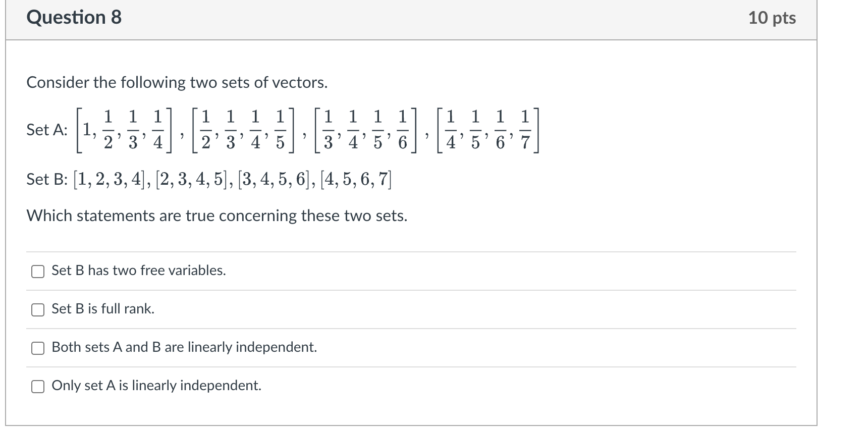Click the answer text "Only set A is linearly independent"
Image resolution: width=868 pixels, height=427 pixels.
[156, 386]
